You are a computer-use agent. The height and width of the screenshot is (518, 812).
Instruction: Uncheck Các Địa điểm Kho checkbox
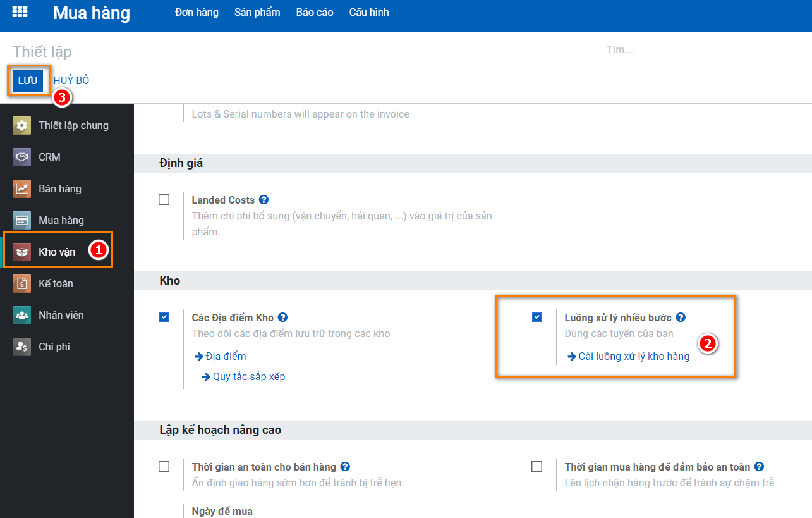pyautogui.click(x=164, y=318)
